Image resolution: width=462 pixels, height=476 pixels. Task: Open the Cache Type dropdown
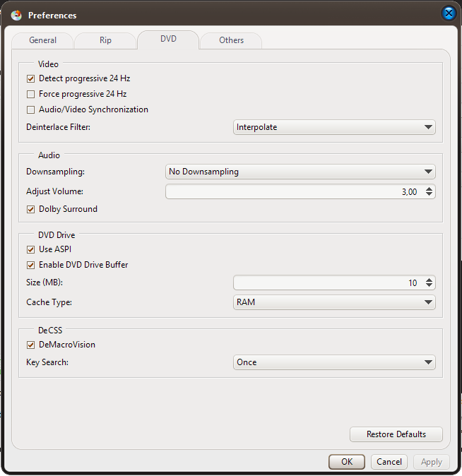tap(334, 302)
